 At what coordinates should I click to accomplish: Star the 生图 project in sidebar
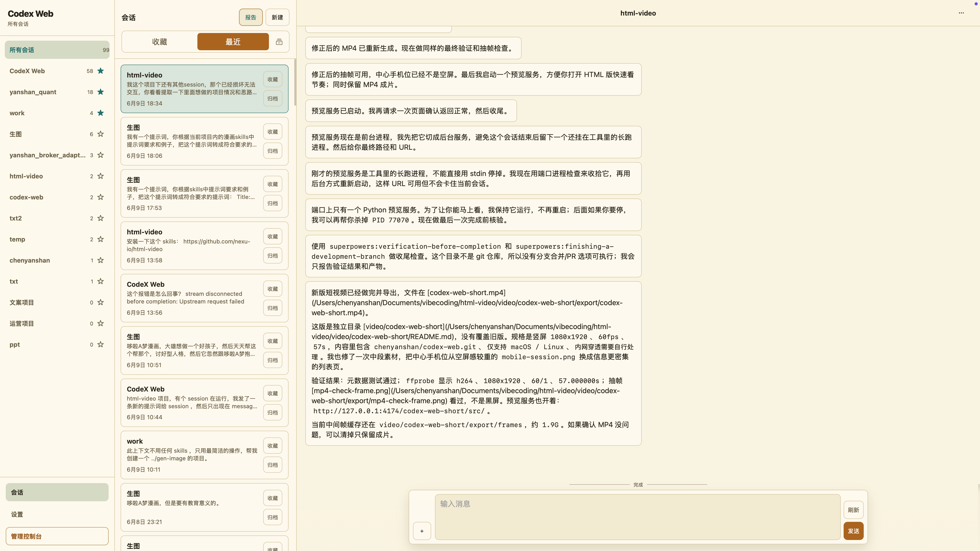(100, 134)
